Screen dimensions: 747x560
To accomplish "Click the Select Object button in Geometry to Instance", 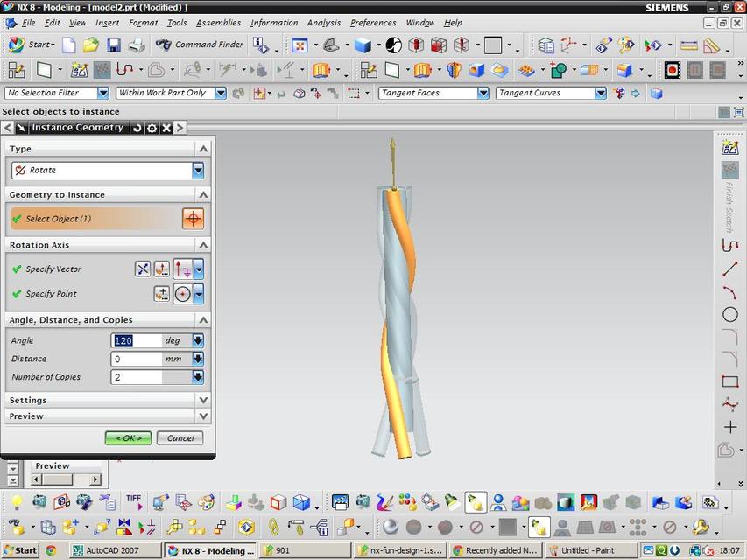I will [x=192, y=218].
